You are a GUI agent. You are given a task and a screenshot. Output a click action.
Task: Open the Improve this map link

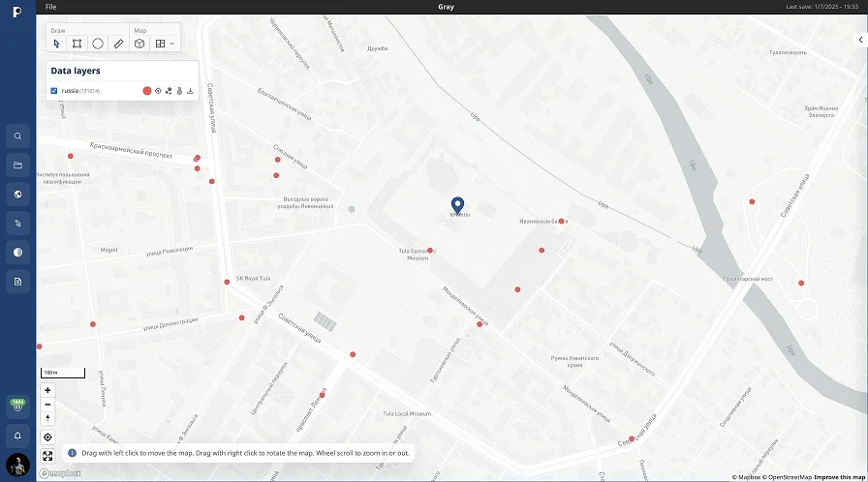839,477
